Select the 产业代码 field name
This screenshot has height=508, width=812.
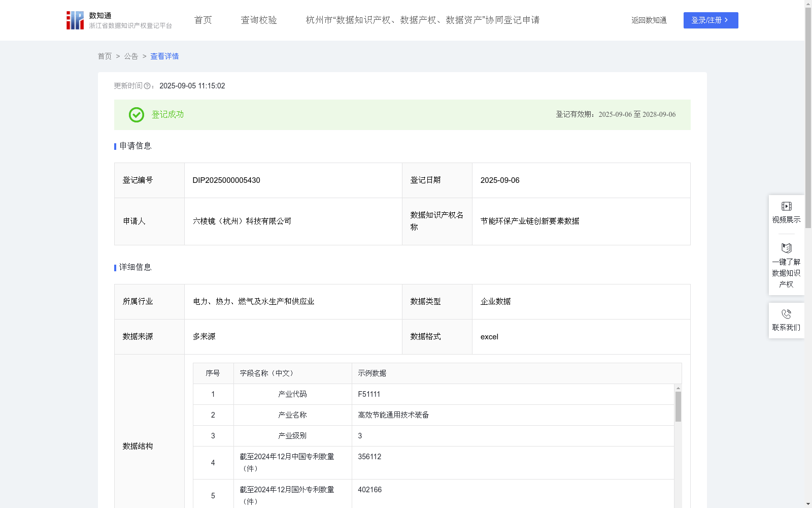292,394
